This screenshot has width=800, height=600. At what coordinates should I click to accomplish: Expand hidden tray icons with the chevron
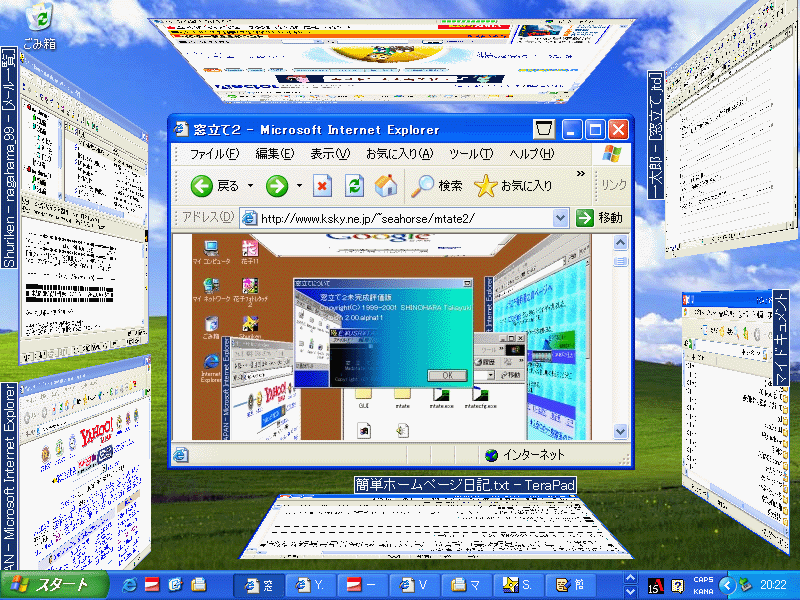728,585
